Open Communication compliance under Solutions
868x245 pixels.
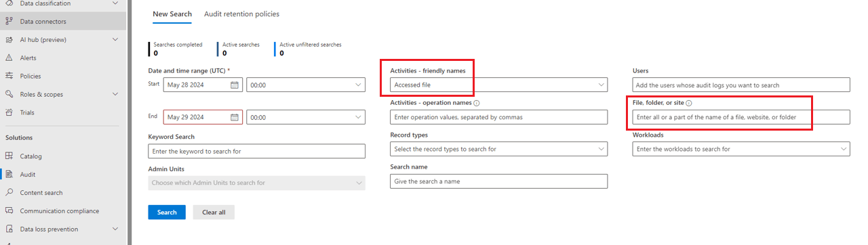tap(63, 211)
